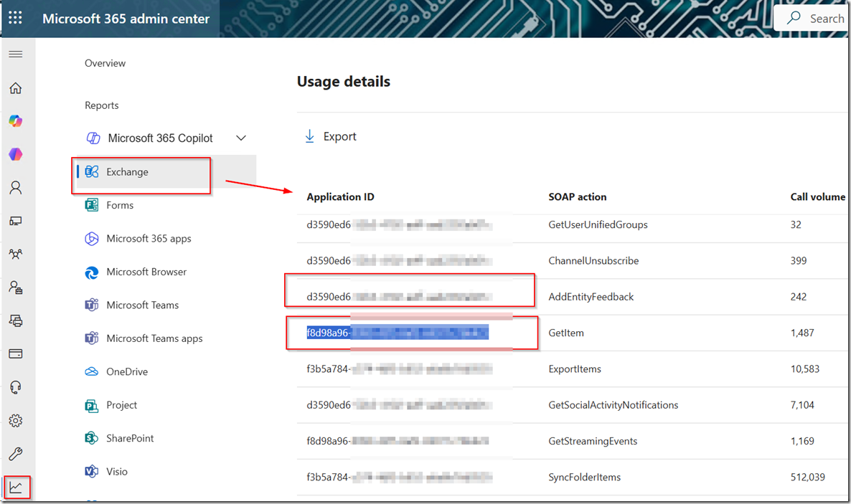Image resolution: width=851 pixels, height=504 pixels.
Task: Click the Forms report icon
Action: pyautogui.click(x=92, y=205)
